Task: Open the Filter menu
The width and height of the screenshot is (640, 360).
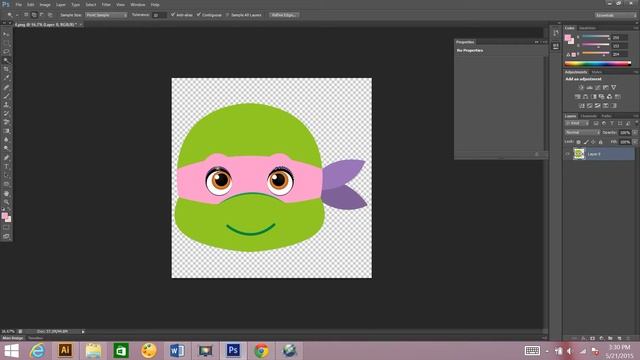Action: click(106, 4)
